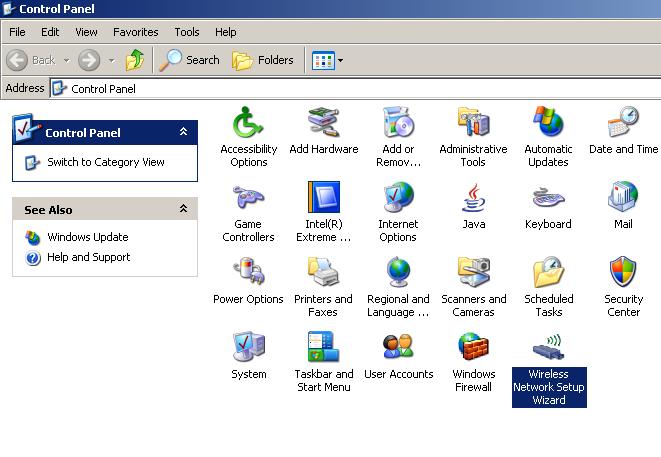Open the View menu

coord(86,32)
